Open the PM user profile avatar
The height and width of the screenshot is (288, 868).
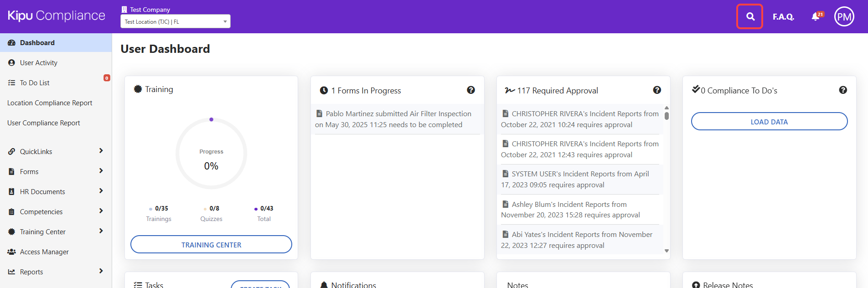tap(844, 17)
